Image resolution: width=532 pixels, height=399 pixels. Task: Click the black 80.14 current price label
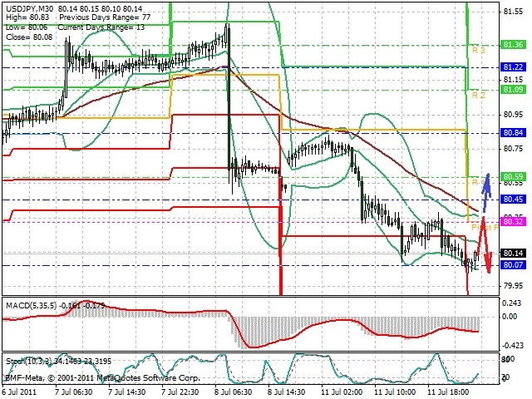(x=513, y=253)
